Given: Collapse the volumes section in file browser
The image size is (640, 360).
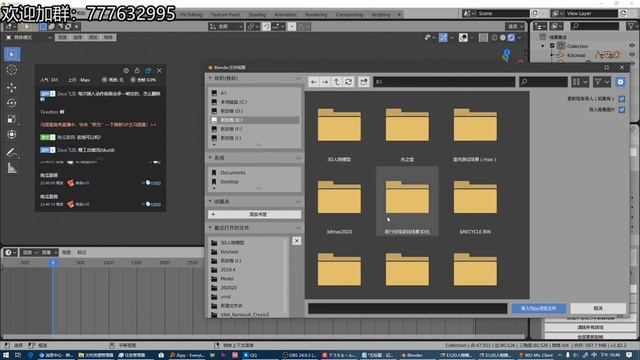Looking at the screenshot, I should tap(210, 78).
